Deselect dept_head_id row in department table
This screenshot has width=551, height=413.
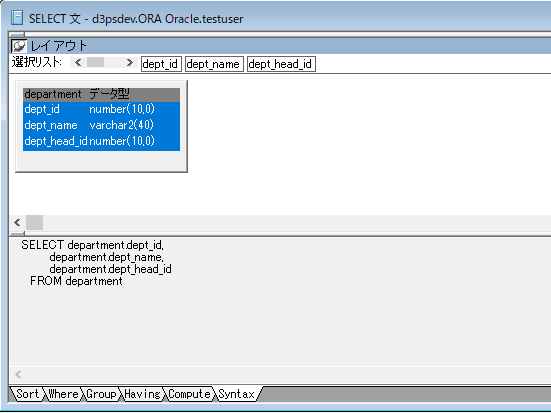point(101,141)
